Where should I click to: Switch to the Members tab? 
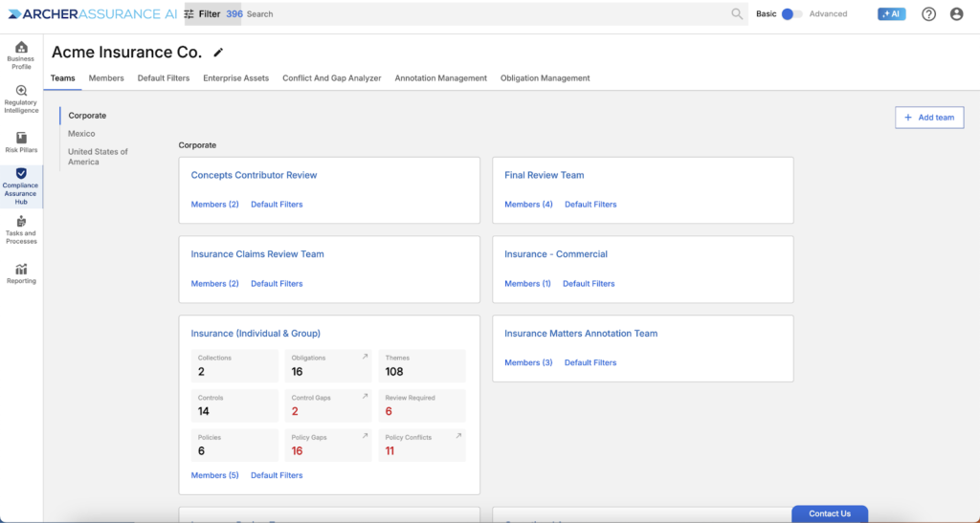(106, 78)
